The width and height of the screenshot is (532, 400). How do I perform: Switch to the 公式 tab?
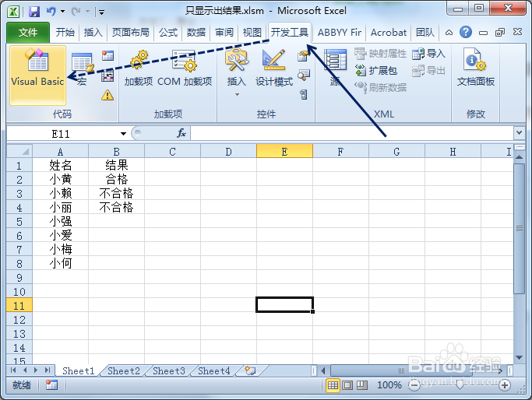168,32
